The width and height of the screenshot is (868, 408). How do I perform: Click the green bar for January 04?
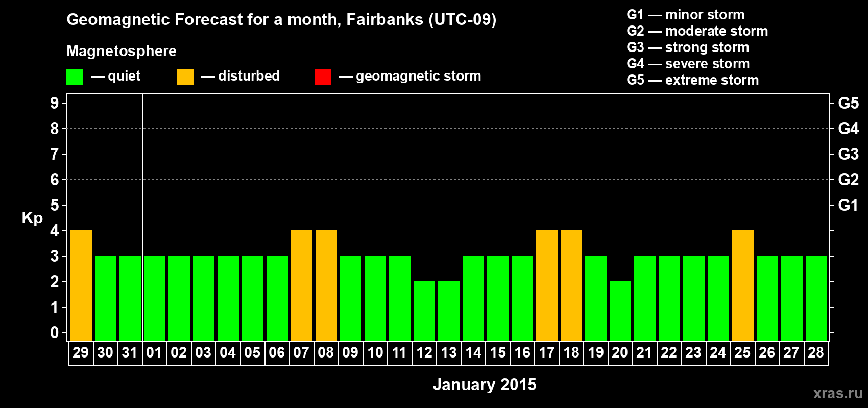coord(228,298)
